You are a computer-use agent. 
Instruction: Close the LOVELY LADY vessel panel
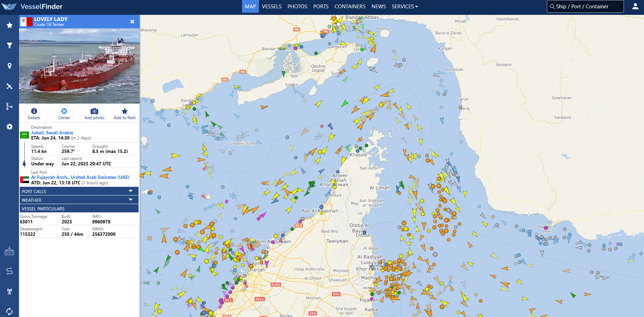coord(132,21)
